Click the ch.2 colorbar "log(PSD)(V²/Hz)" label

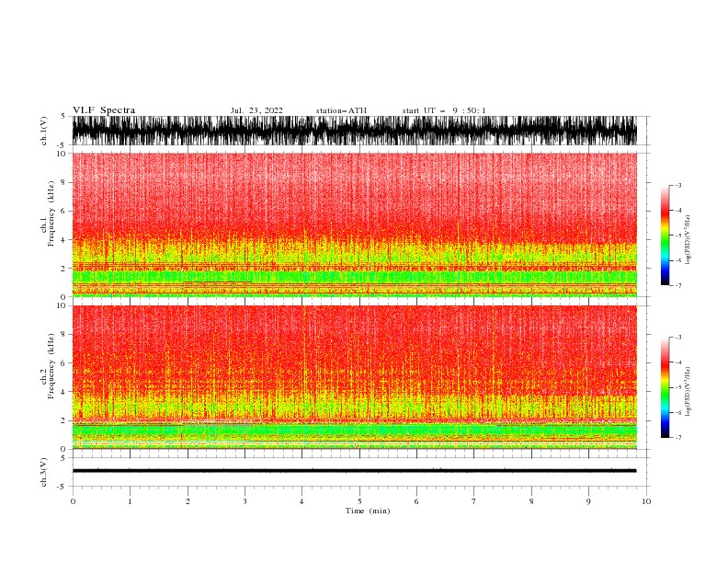point(688,392)
